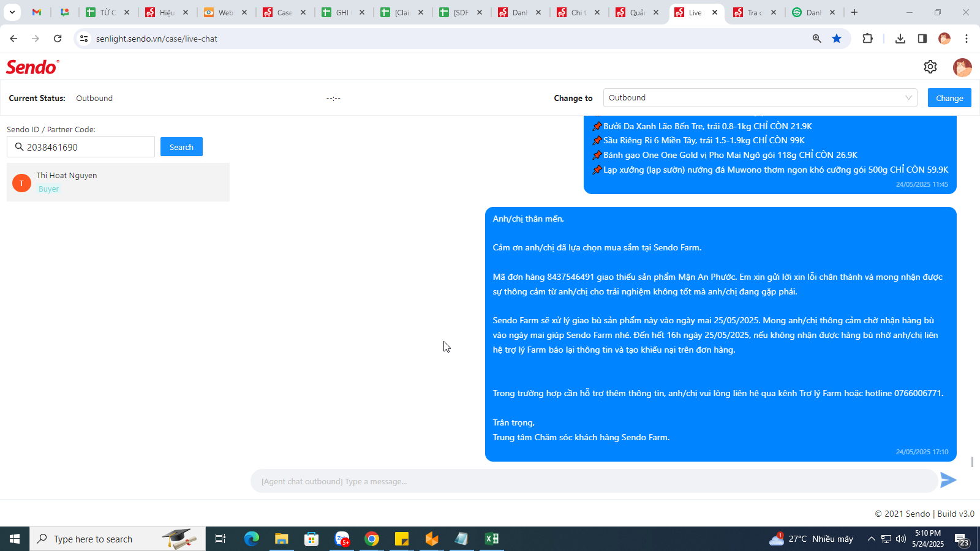Click the message input box

[594, 481]
